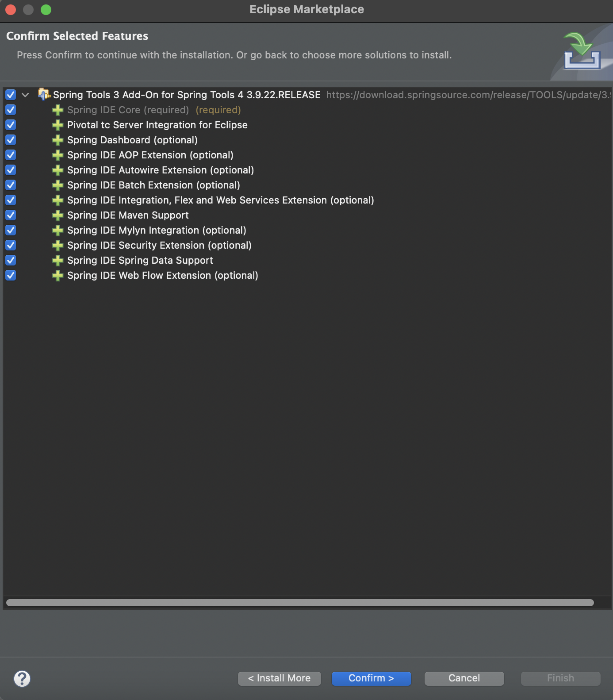Uncheck Spring IDE Security Extension checkbox
The height and width of the screenshot is (700, 613).
click(11, 245)
